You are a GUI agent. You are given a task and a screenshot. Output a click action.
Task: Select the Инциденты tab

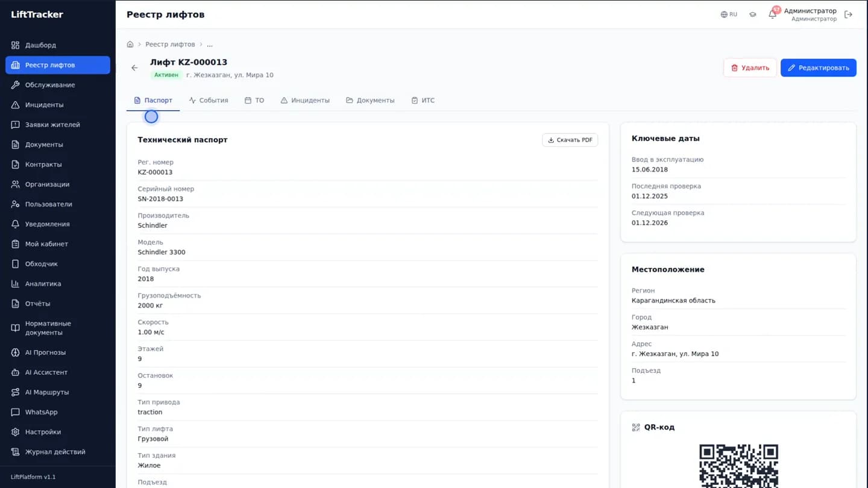tap(305, 101)
